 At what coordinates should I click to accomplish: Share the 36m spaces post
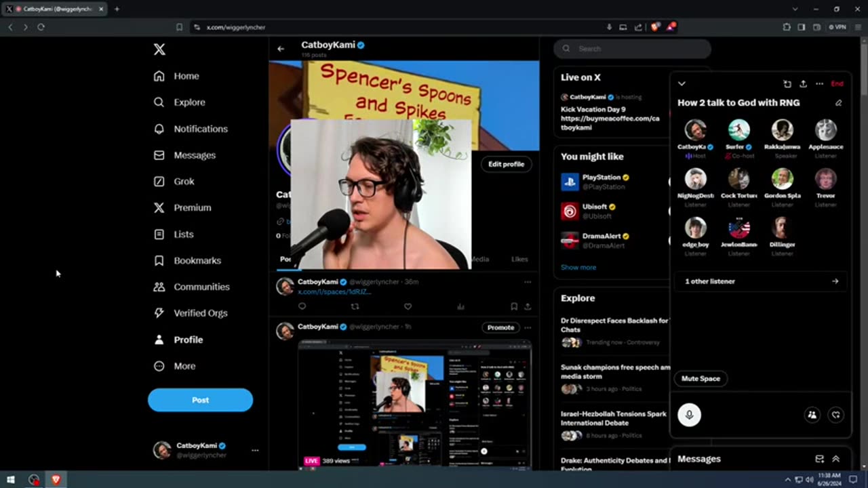tap(528, 306)
